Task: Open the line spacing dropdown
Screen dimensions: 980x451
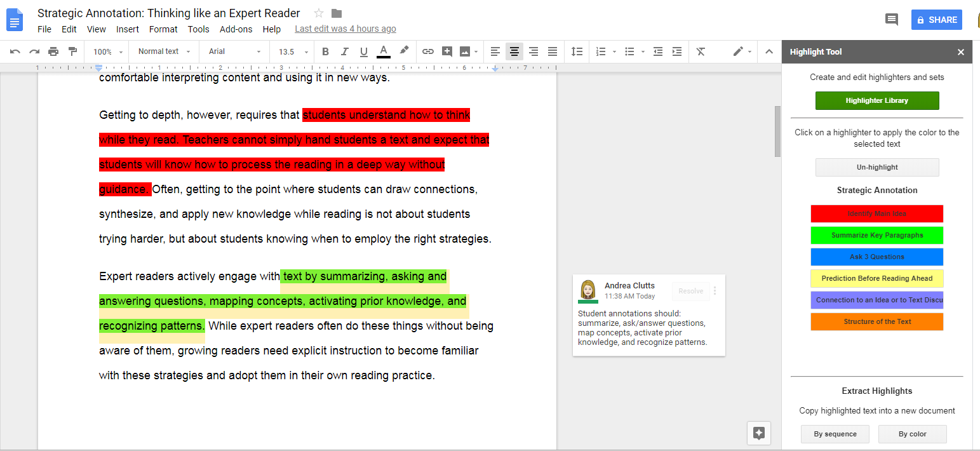Action: 577,51
